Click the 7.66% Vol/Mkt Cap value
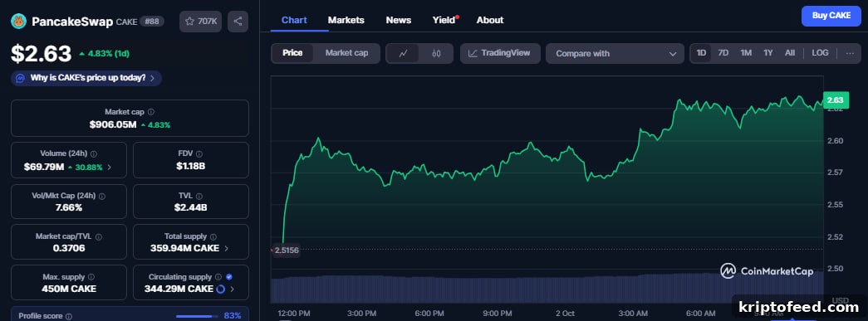This screenshot has height=321, width=868. click(69, 207)
